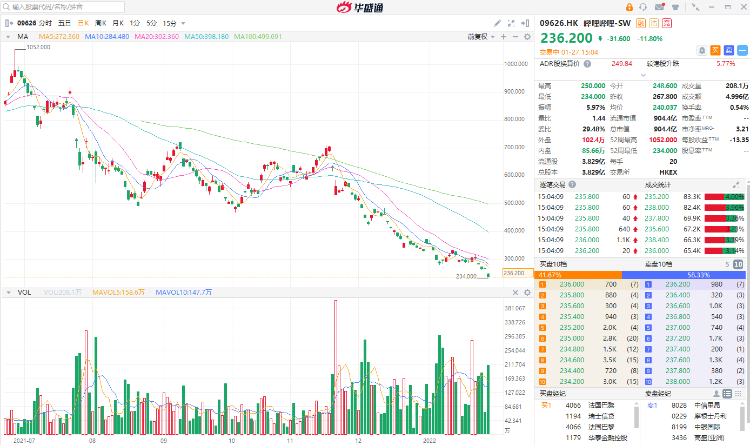Click the MA10:284.480 indicator label
Image resolution: width=750 pixels, height=445 pixels.
point(107,36)
